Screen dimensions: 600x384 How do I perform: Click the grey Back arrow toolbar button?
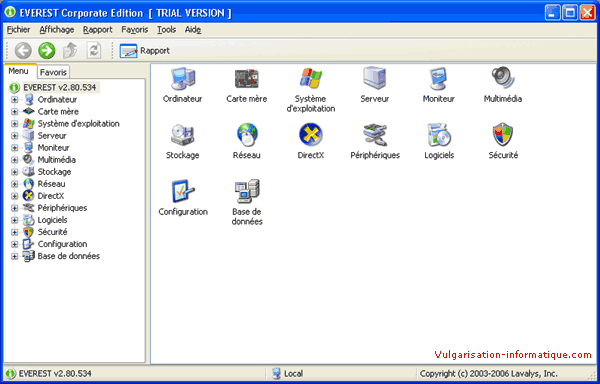[x=23, y=50]
